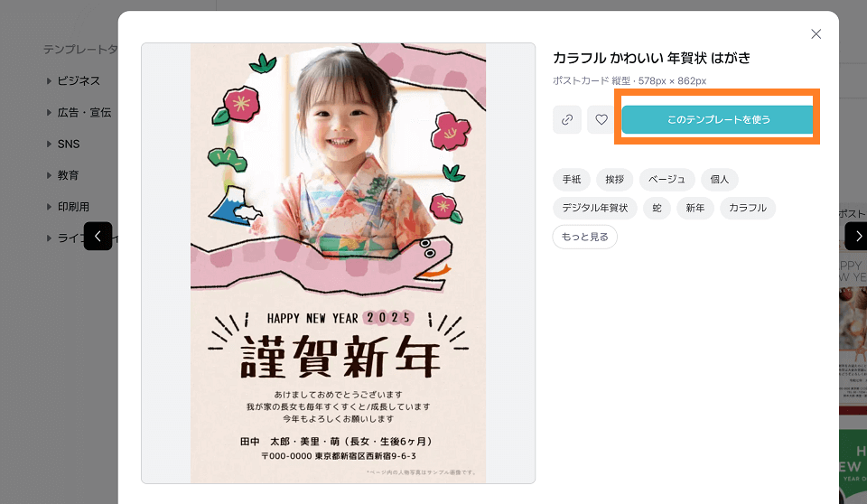Select the 個人 tag
This screenshot has width=867, height=504.
tap(720, 179)
